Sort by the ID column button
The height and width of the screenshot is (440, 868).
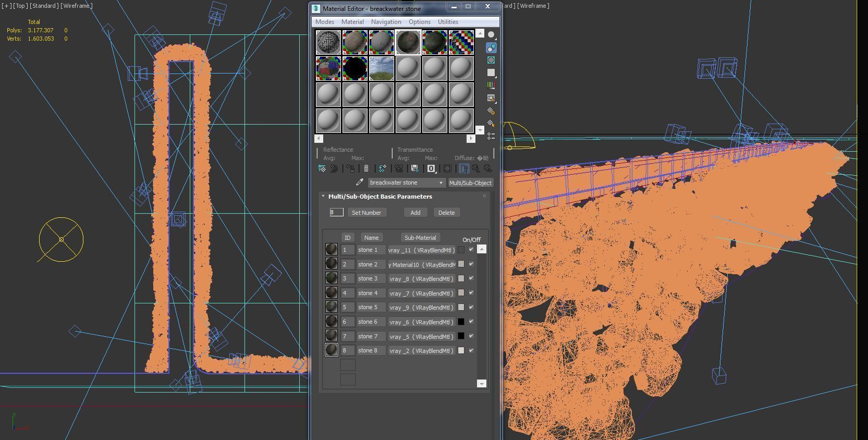tap(348, 238)
